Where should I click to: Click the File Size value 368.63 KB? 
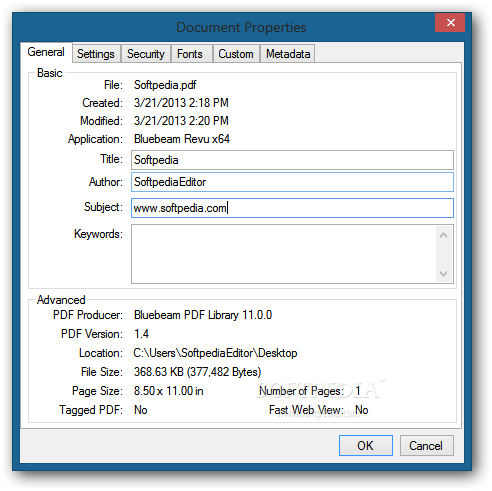point(197,372)
